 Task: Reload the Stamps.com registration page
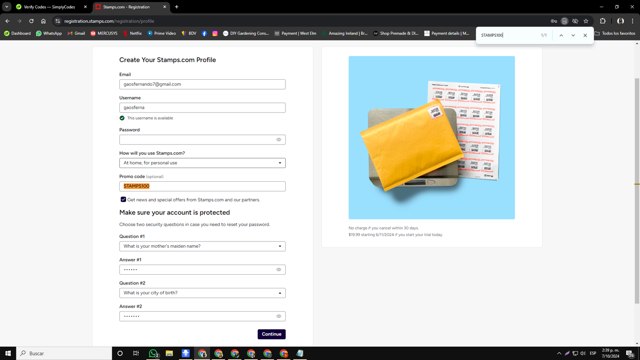pyautogui.click(x=31, y=21)
